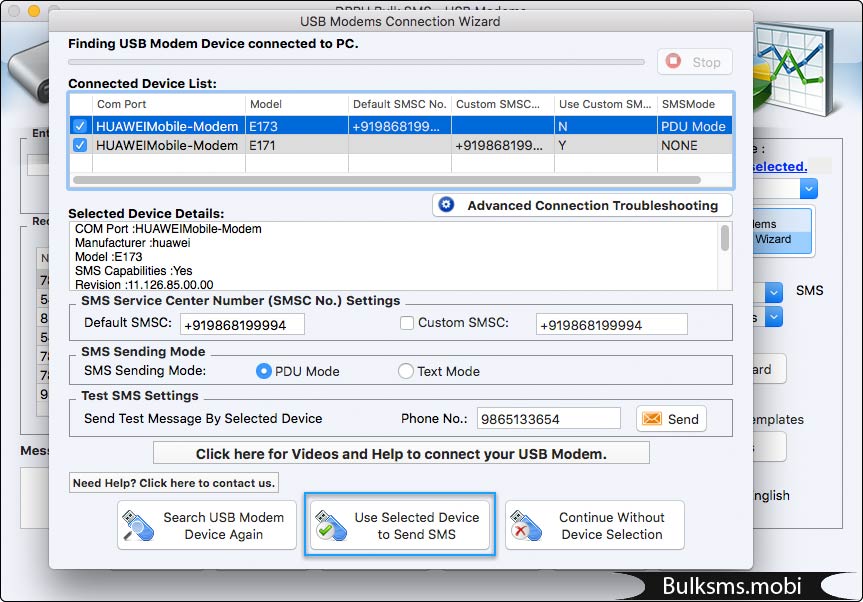Open the dropdown next to SMS label in background
This screenshot has width=863, height=602.
point(774,292)
